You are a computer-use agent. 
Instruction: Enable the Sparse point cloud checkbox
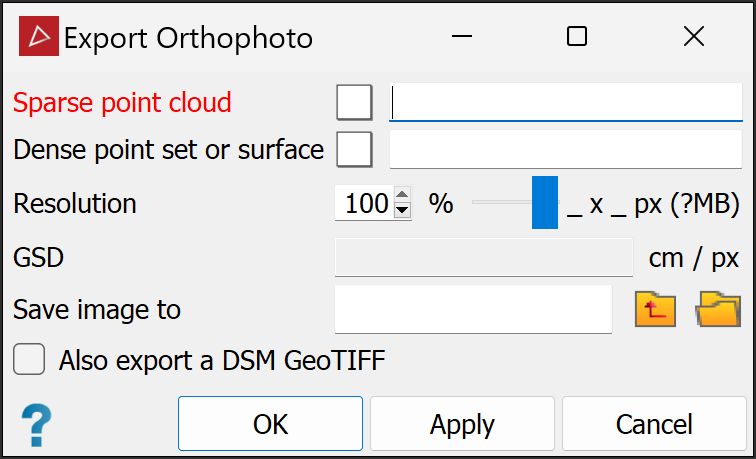click(354, 102)
